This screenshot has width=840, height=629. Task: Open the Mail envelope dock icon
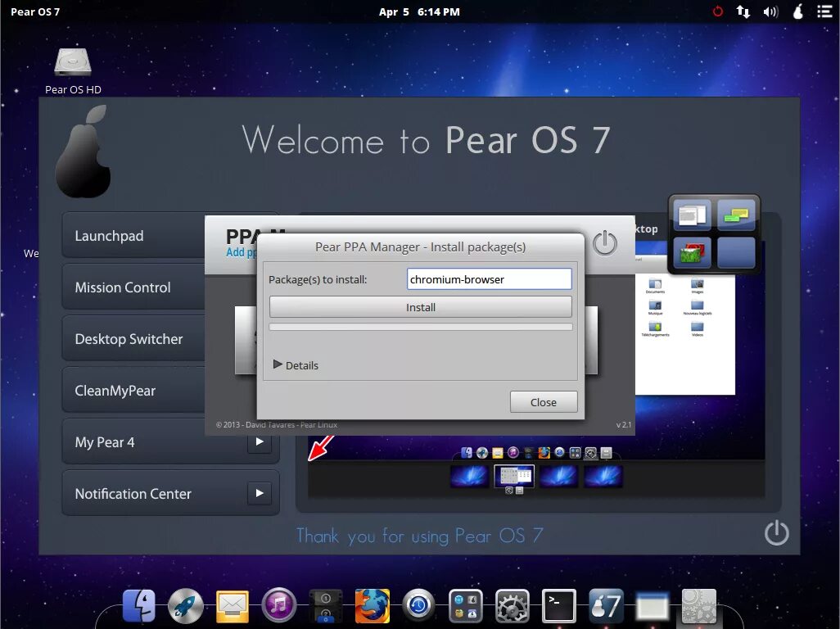(x=232, y=607)
